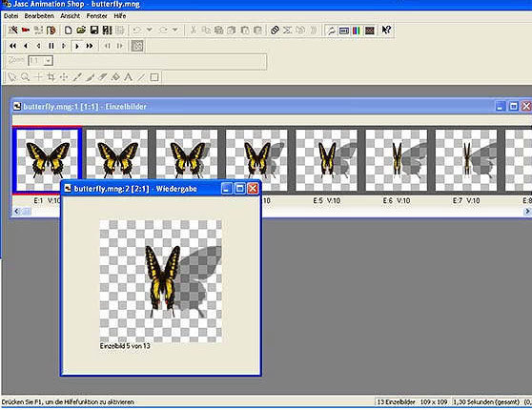
Task: Select the Flood Fill bucket tool
Action: click(x=115, y=77)
